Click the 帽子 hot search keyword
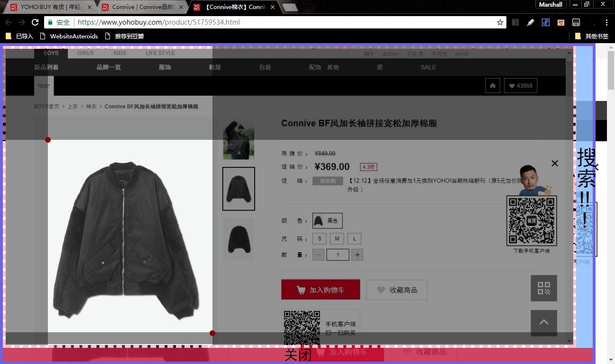 (369, 54)
